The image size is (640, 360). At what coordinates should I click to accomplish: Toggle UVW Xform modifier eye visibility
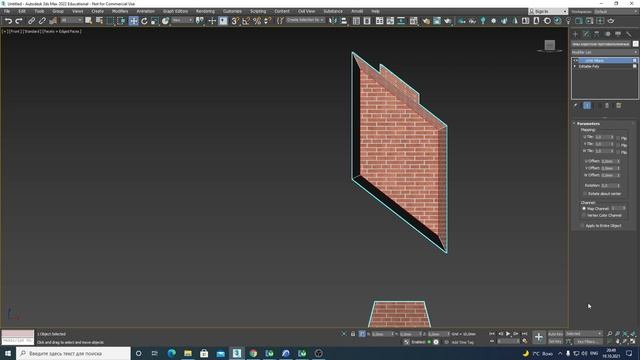click(x=576, y=60)
